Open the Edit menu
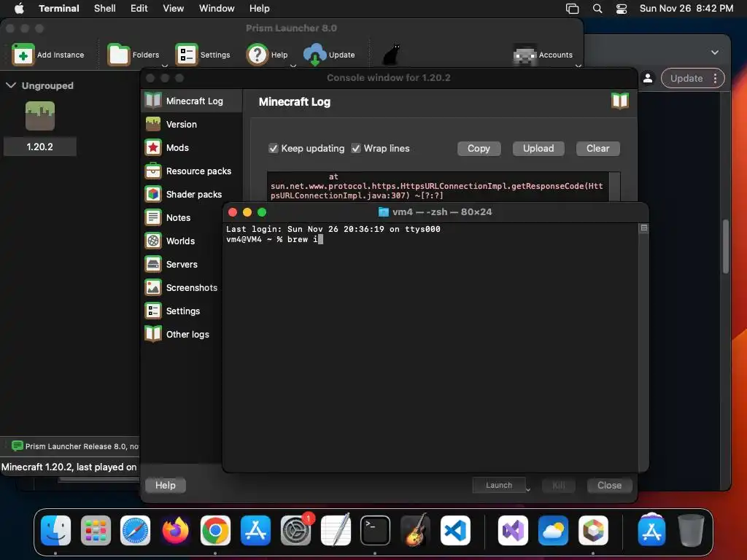This screenshot has height=560, width=747. tap(139, 8)
